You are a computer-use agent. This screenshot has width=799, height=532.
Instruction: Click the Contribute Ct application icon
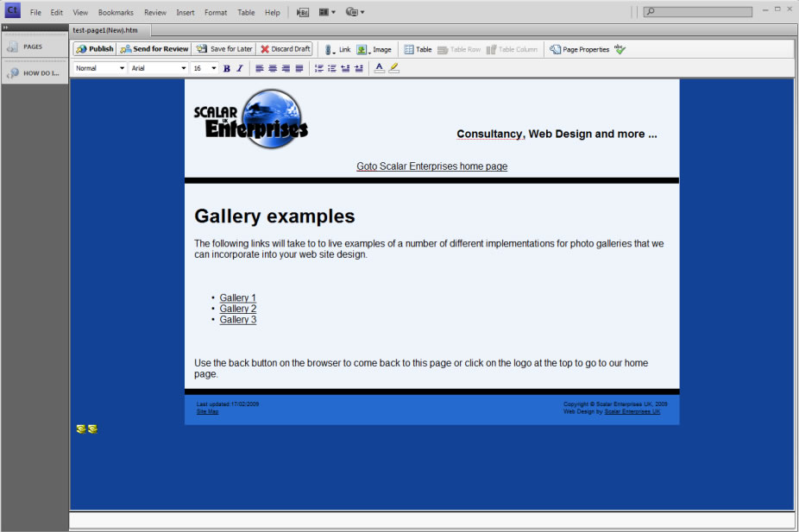(12, 10)
